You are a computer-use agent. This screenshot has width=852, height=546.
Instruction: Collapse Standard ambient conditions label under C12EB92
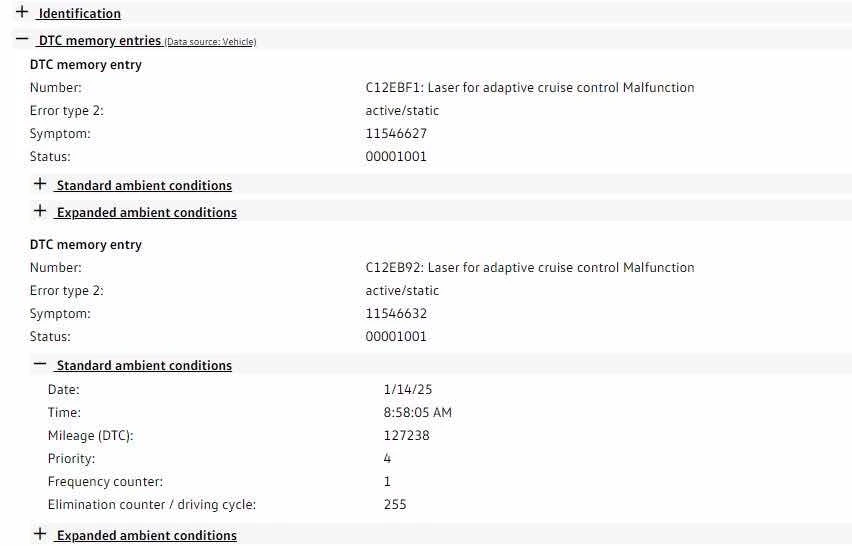point(144,366)
